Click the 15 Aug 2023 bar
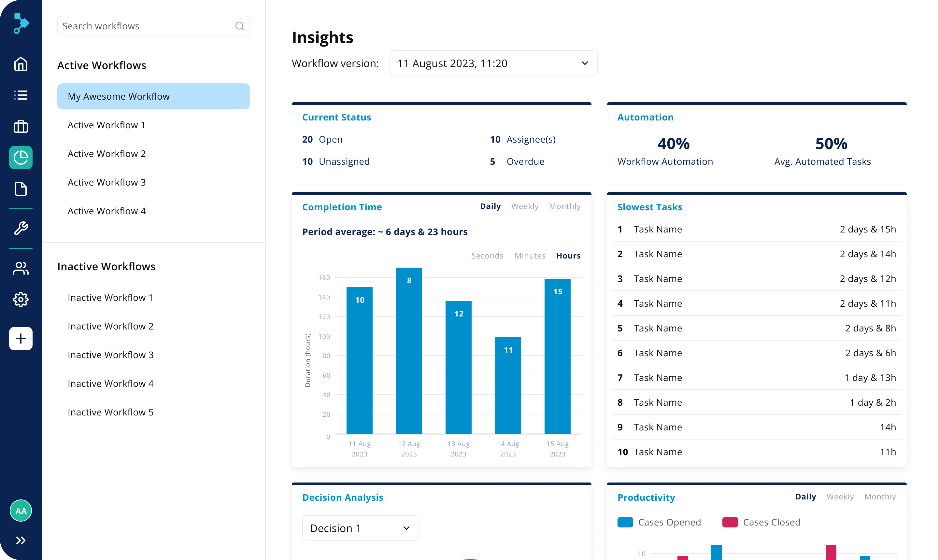 (x=557, y=356)
